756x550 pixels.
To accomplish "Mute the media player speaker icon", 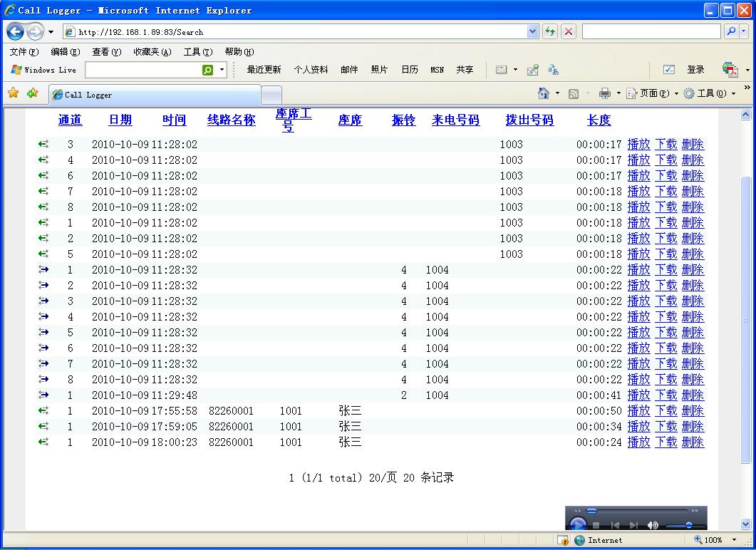I will pyautogui.click(x=653, y=525).
